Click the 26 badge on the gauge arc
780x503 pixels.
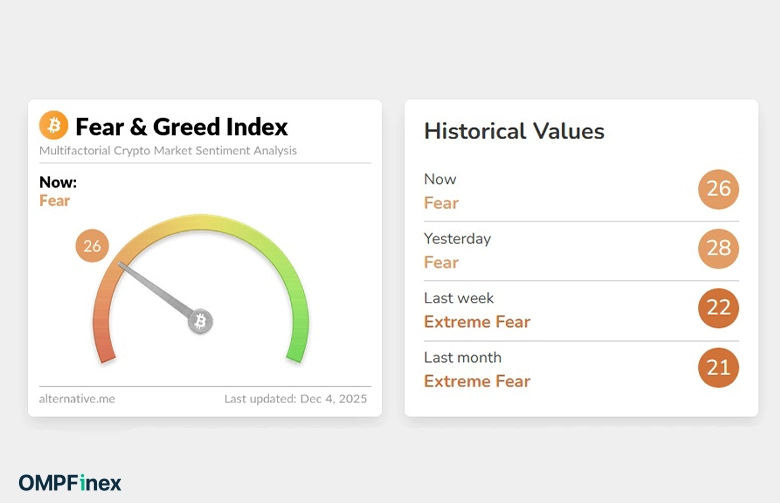(x=92, y=246)
